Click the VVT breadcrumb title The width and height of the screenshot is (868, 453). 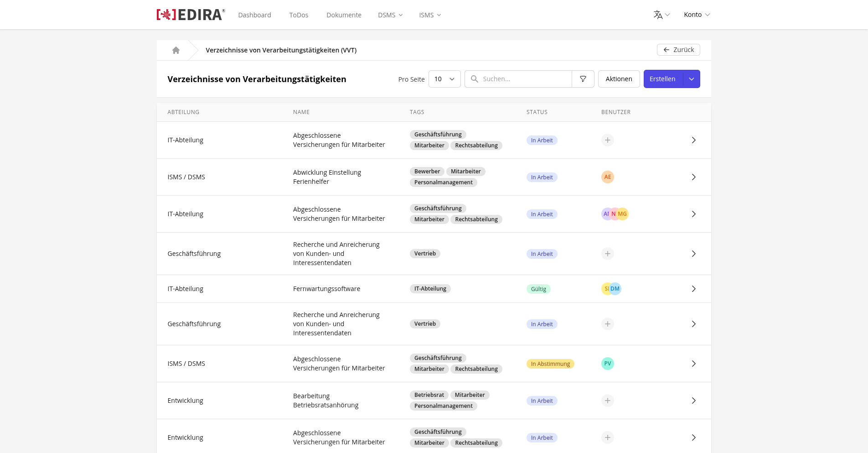[x=281, y=50]
